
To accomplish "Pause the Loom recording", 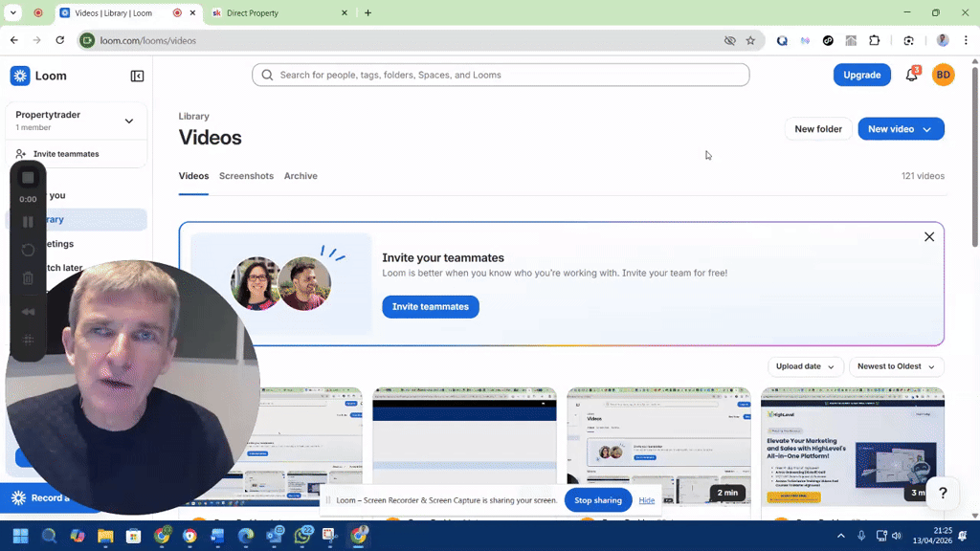I will point(28,222).
